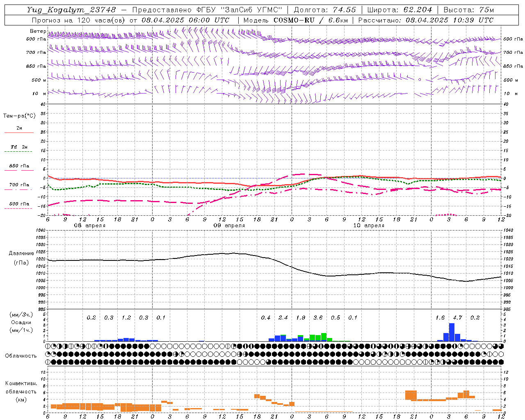Click the 1.2 precipitation total value
525x420 pixels.
pos(126,317)
